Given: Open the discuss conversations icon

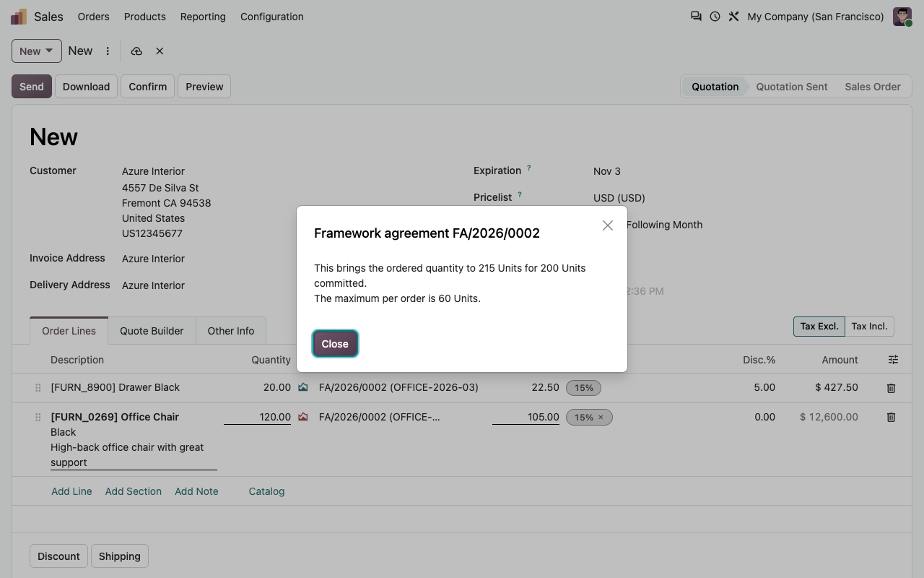Looking at the screenshot, I should coord(696,16).
